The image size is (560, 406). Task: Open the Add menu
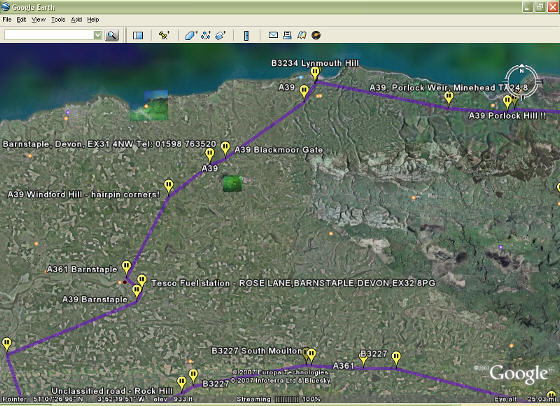[x=76, y=20]
